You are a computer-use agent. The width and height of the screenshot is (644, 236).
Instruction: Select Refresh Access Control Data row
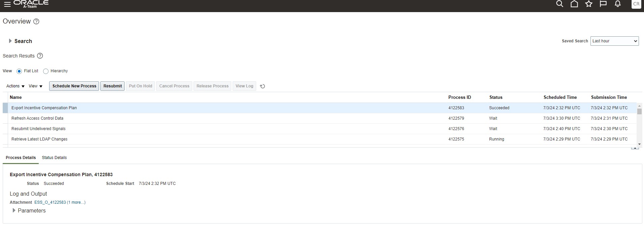[x=319, y=118]
